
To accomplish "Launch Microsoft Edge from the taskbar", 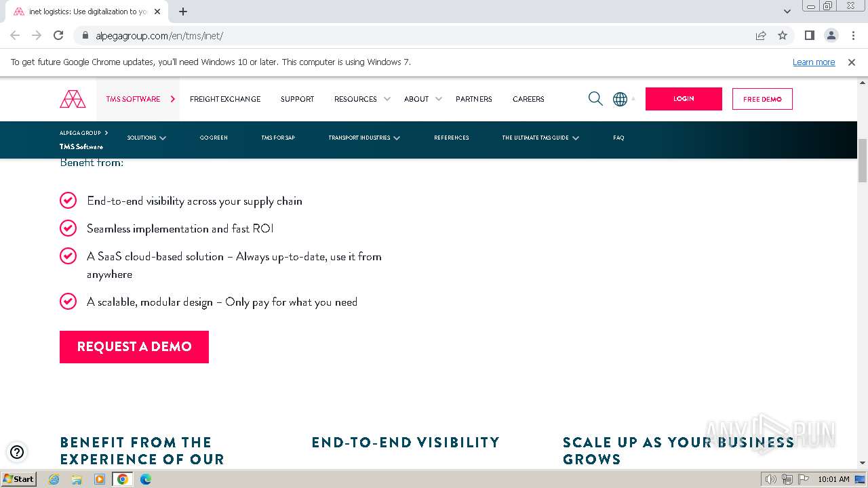I will pyautogui.click(x=146, y=479).
